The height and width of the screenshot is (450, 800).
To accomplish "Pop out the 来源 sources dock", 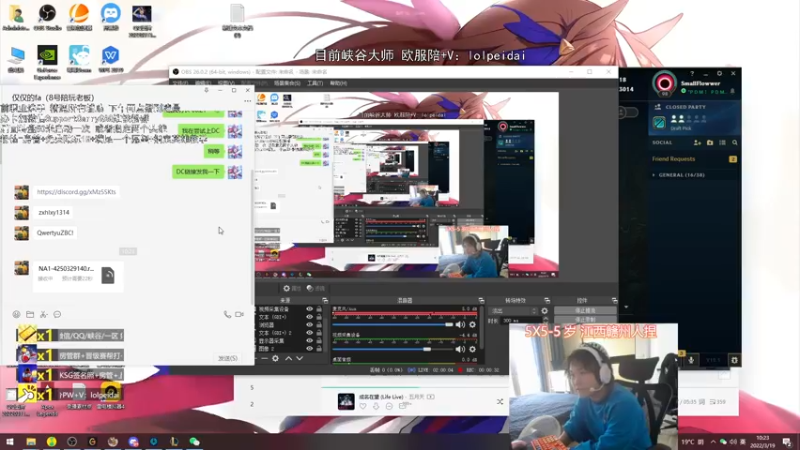I will coord(325,301).
